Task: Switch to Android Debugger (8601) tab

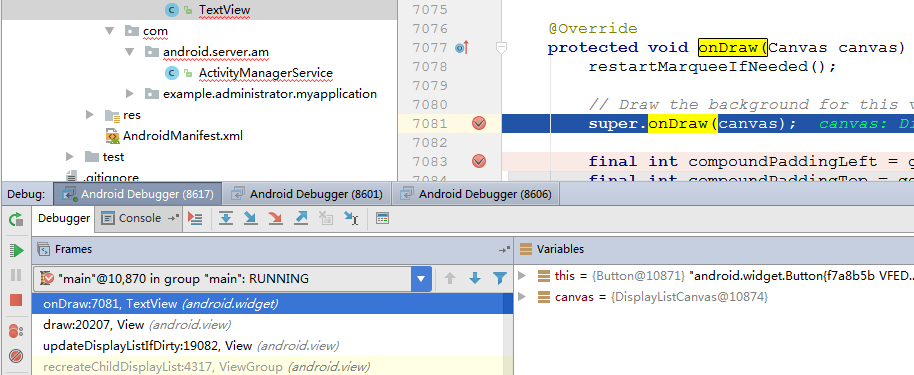Action: click(x=307, y=194)
